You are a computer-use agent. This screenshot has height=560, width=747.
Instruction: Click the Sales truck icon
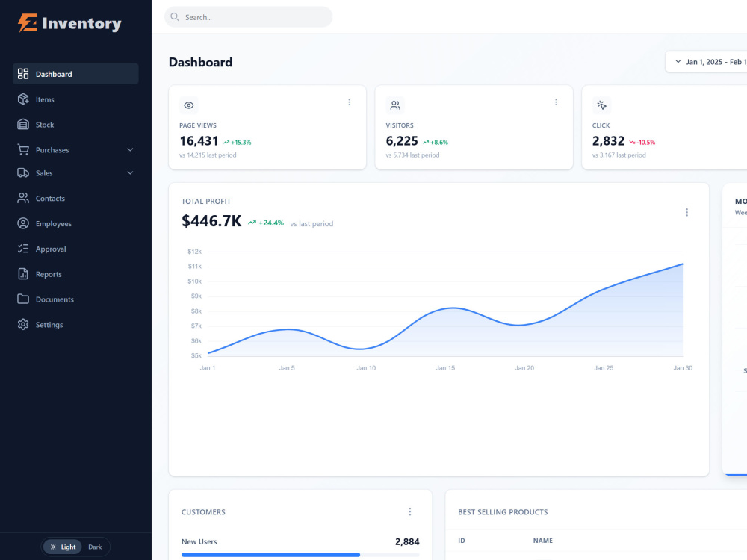point(23,173)
